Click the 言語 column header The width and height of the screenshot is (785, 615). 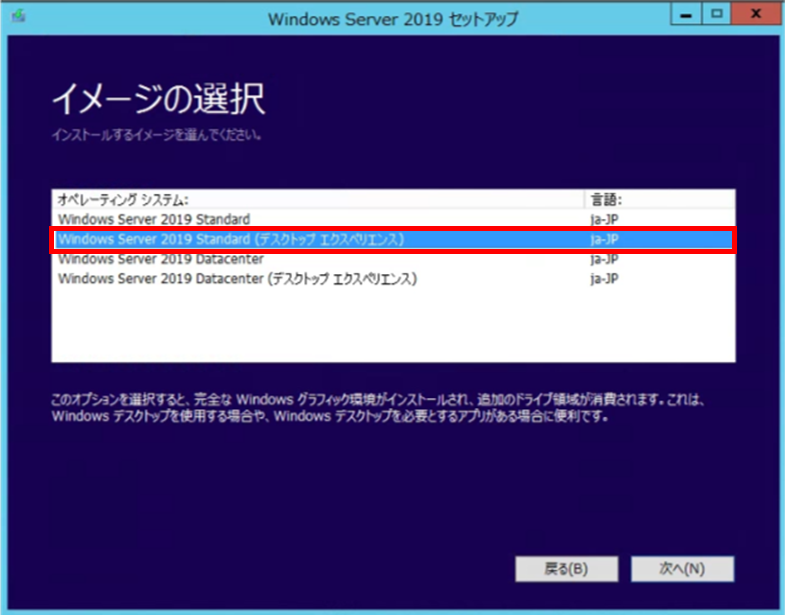pyautogui.click(x=660, y=199)
